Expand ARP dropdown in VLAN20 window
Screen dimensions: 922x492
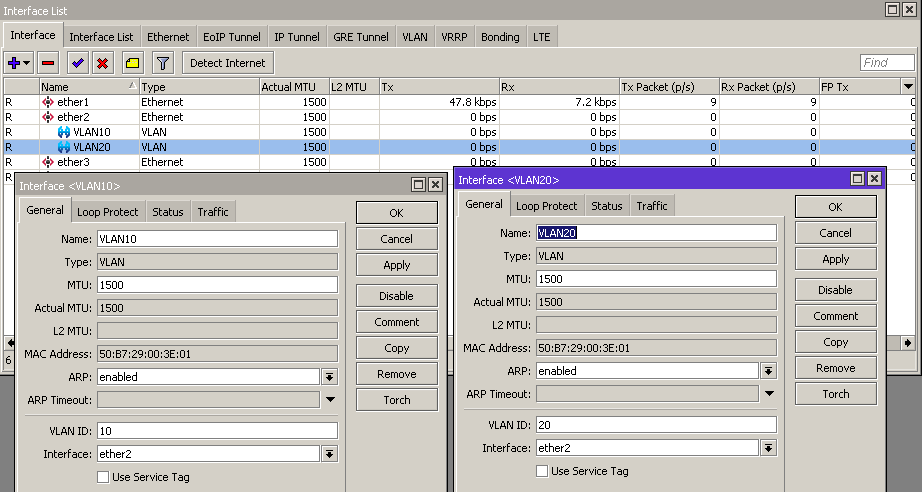(768, 371)
